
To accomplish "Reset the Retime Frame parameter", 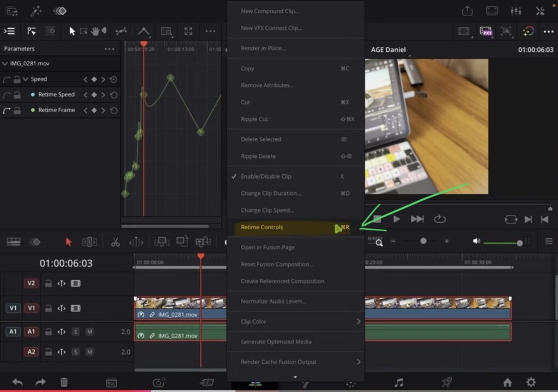I will [x=113, y=111].
